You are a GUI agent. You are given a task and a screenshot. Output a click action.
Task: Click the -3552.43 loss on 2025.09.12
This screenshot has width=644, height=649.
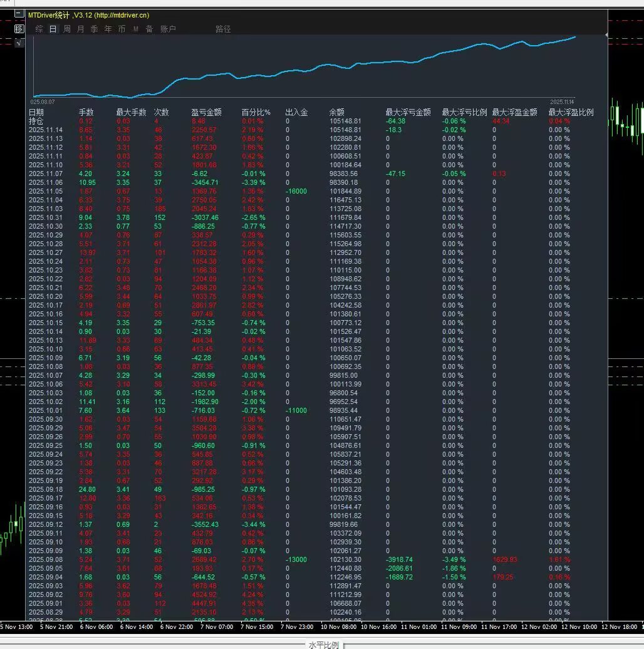(x=205, y=524)
